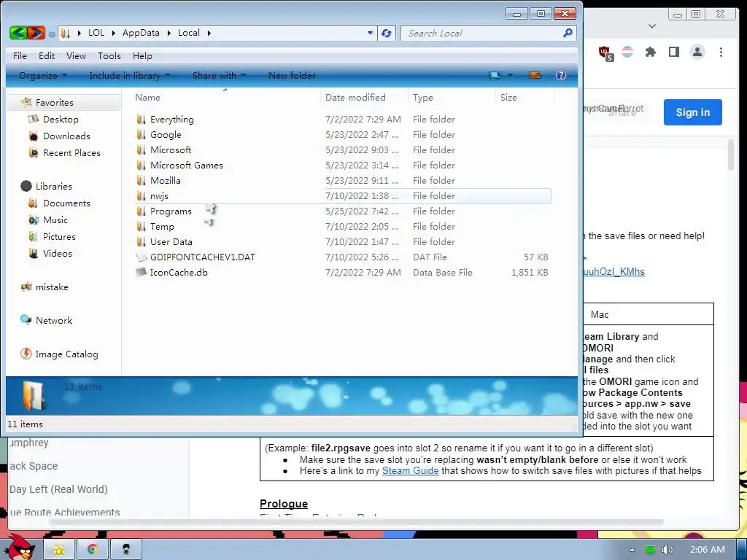Open the Organize dropdown

[x=43, y=75]
